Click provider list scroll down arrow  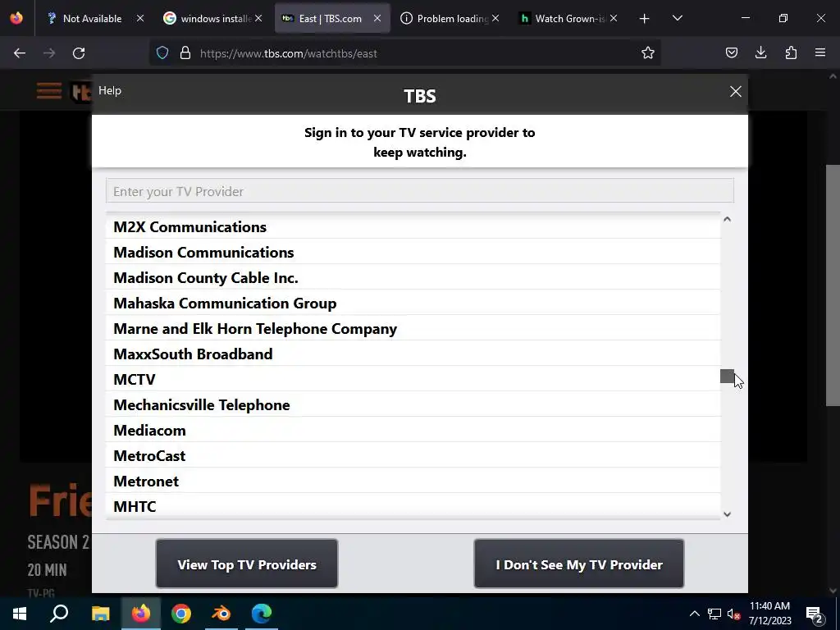(x=727, y=514)
